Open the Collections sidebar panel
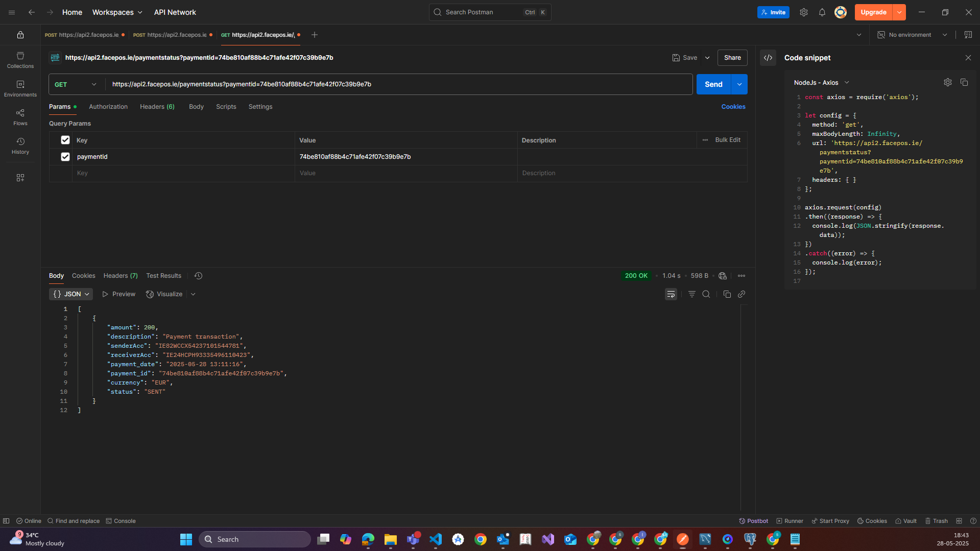 (20, 60)
